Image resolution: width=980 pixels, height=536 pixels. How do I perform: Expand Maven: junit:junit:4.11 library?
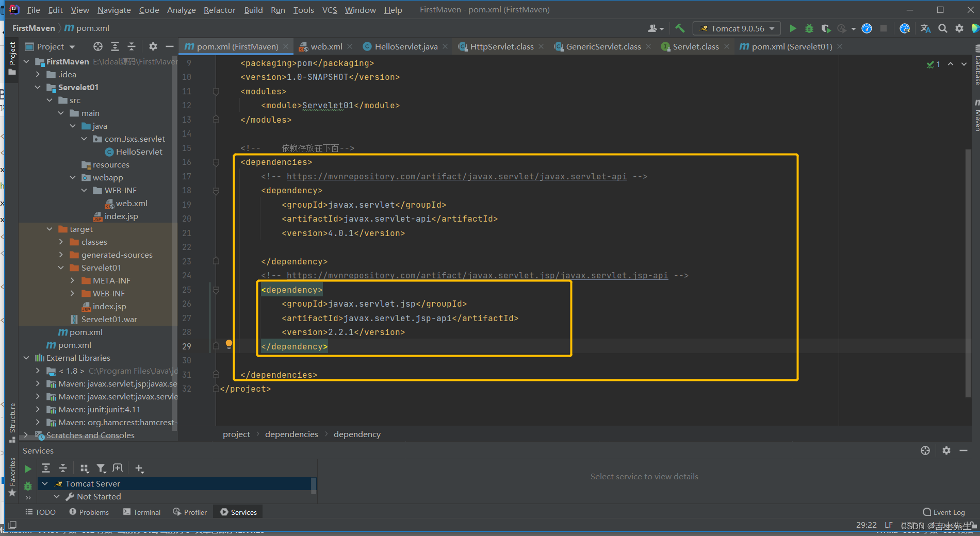(x=38, y=409)
